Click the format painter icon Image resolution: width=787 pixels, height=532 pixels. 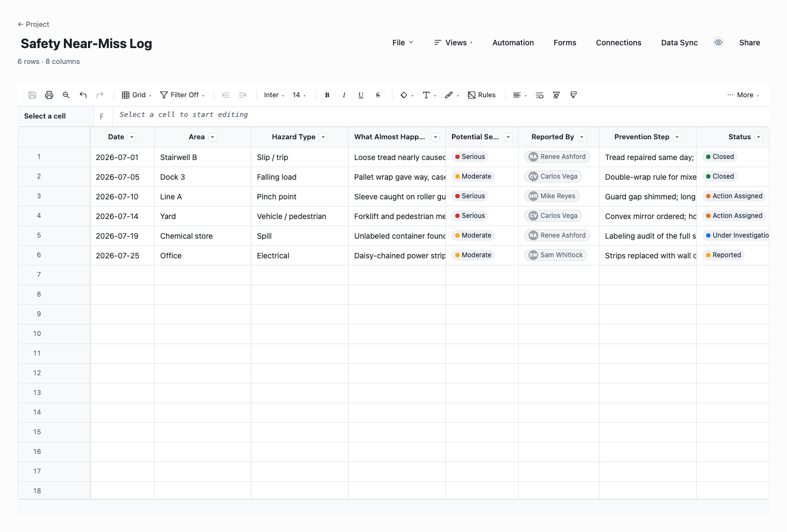(x=573, y=95)
